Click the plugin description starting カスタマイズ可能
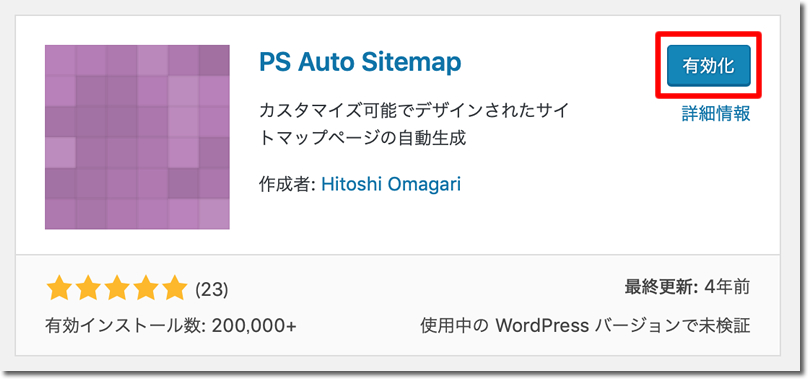Image resolution: width=808 pixels, height=379 pixels. coord(414,124)
